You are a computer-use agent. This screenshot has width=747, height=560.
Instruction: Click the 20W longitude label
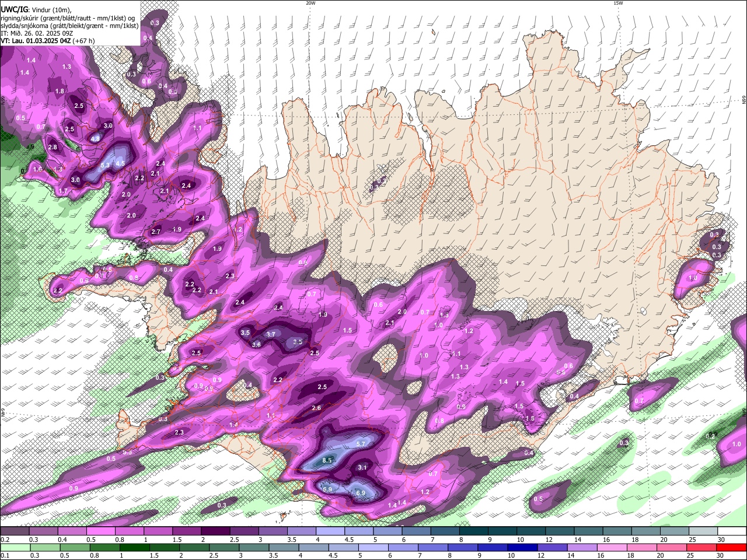pos(310,3)
